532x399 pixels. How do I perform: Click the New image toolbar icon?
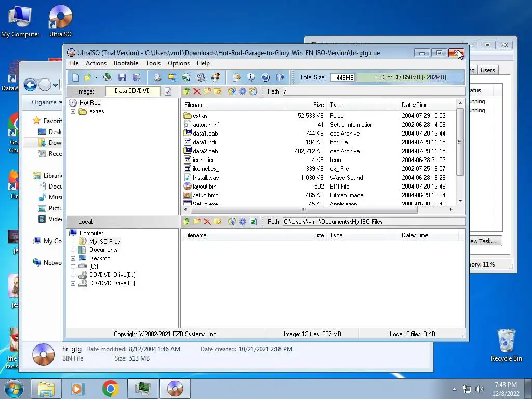point(75,77)
